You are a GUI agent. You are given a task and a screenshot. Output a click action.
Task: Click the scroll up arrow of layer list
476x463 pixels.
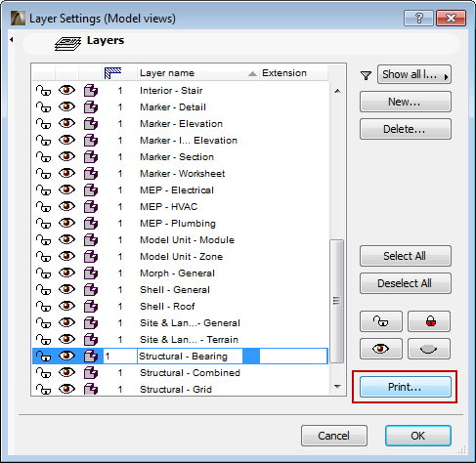point(337,91)
